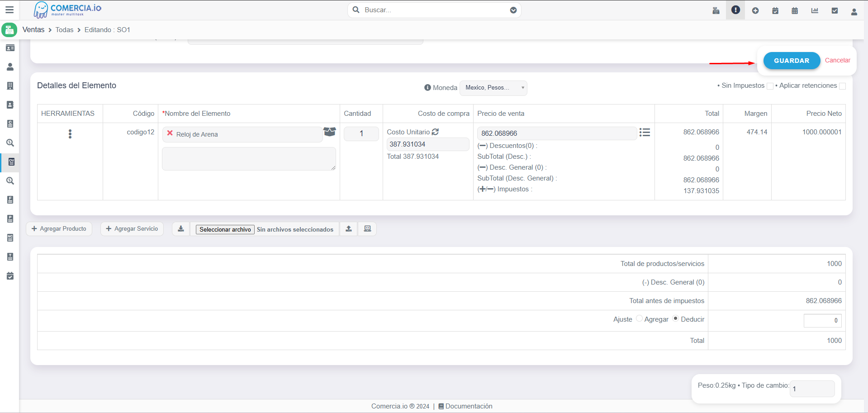Screen dimensions: 868x413
Task: Open the 'T' document icon in sidebar
Action: [x=10, y=257]
